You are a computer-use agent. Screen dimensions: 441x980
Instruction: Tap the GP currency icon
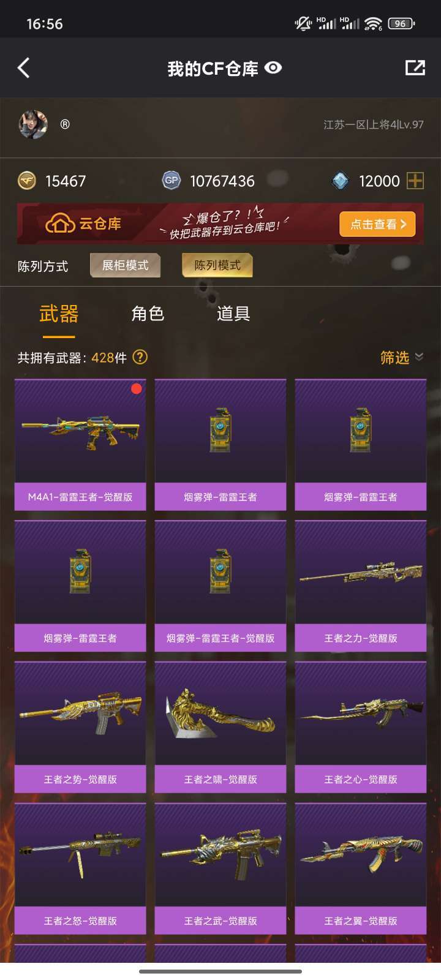click(171, 181)
